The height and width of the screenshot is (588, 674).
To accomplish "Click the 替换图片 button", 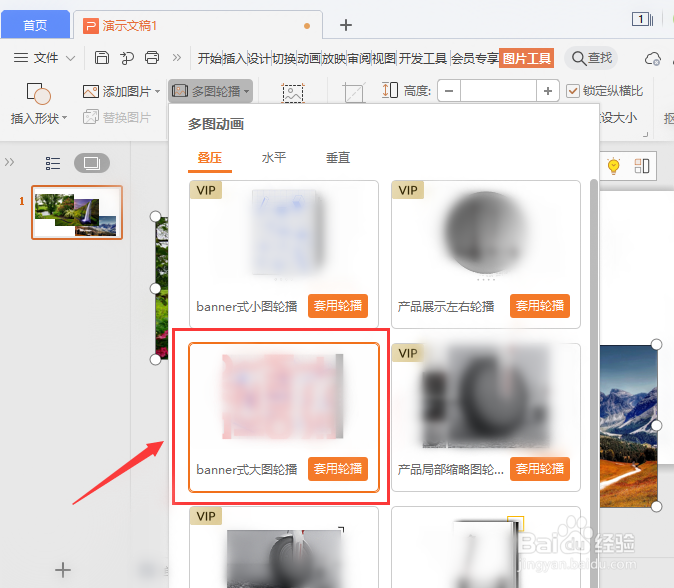I will (x=117, y=117).
